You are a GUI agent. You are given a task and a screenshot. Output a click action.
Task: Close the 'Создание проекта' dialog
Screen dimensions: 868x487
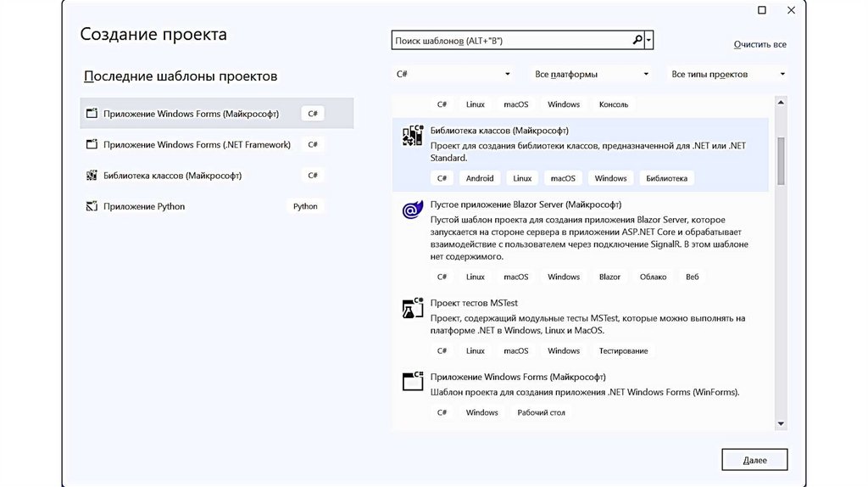[x=791, y=10]
